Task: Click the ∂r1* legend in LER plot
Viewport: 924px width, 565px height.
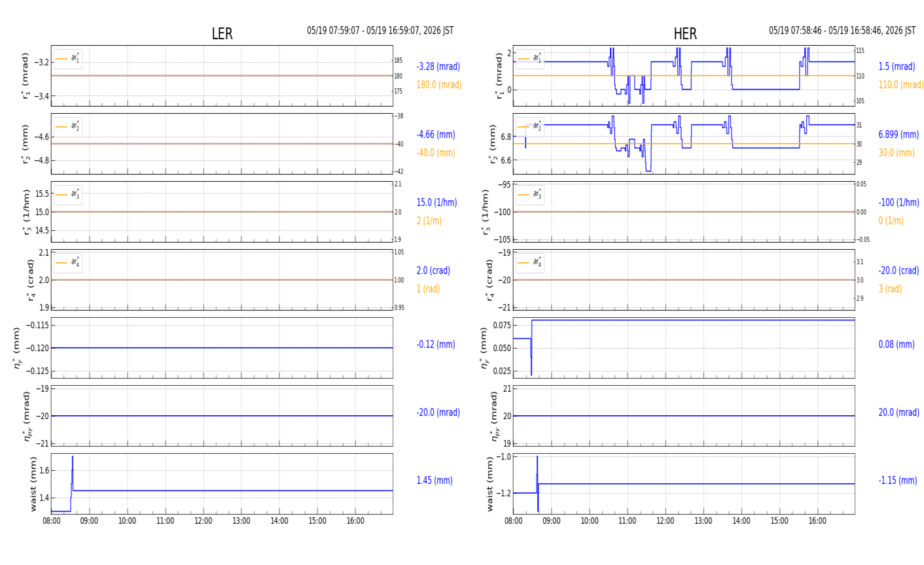Action: [68, 59]
